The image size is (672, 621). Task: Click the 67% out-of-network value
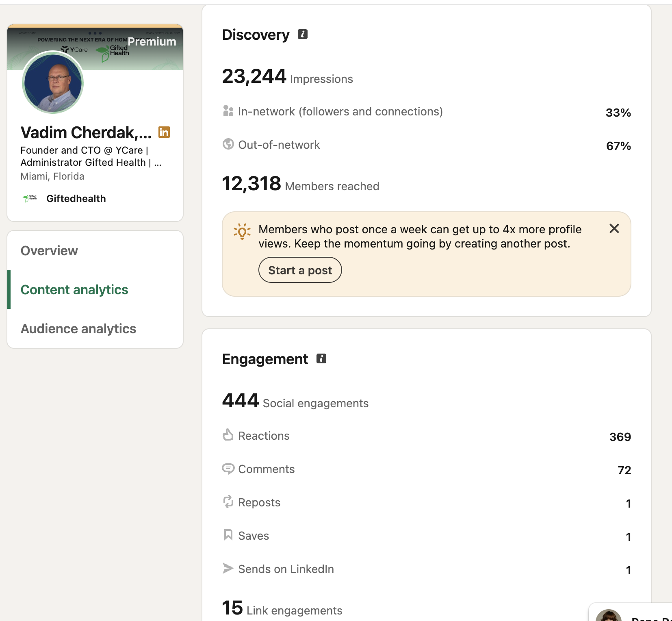tap(618, 146)
